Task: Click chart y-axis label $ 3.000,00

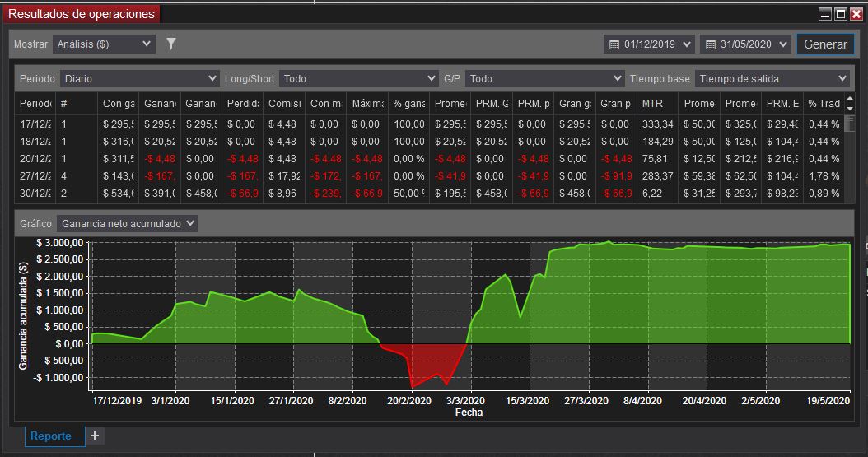Action: [x=60, y=242]
